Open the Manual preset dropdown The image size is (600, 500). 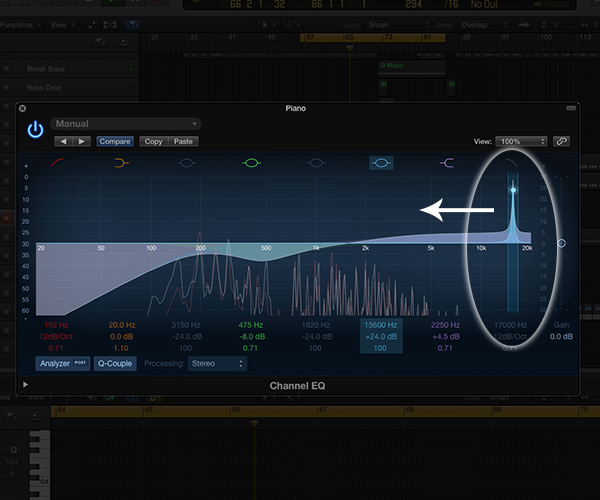(126, 124)
